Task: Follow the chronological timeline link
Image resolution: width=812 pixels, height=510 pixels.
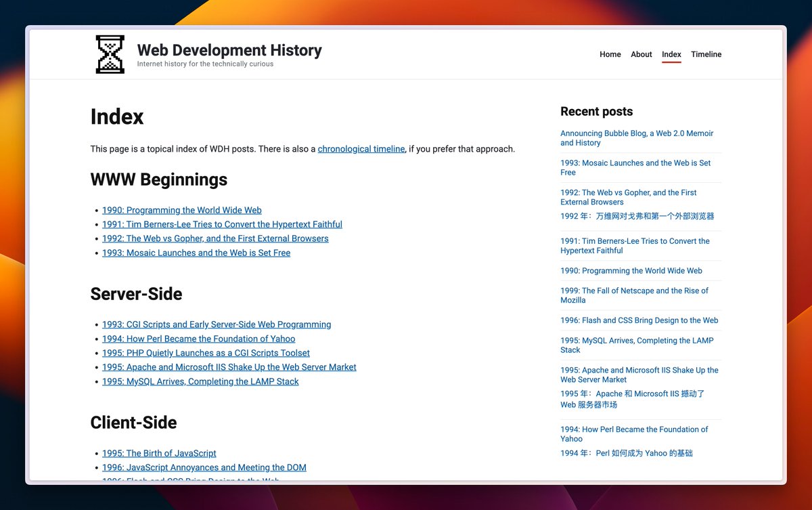Action: coord(361,149)
